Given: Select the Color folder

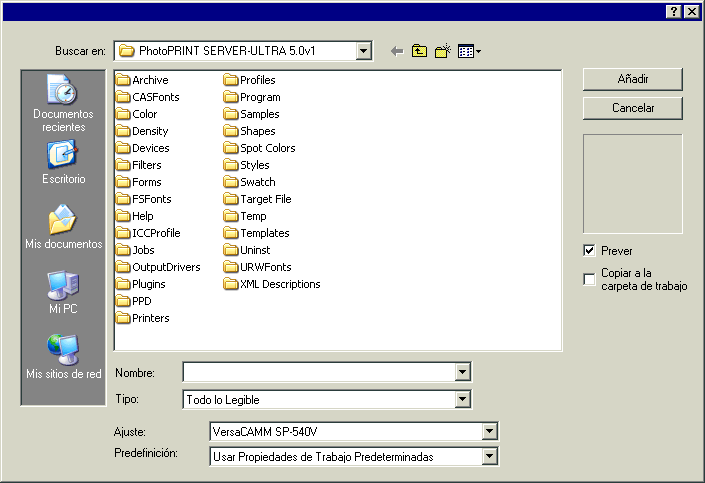Looking at the screenshot, I should click(137, 114).
